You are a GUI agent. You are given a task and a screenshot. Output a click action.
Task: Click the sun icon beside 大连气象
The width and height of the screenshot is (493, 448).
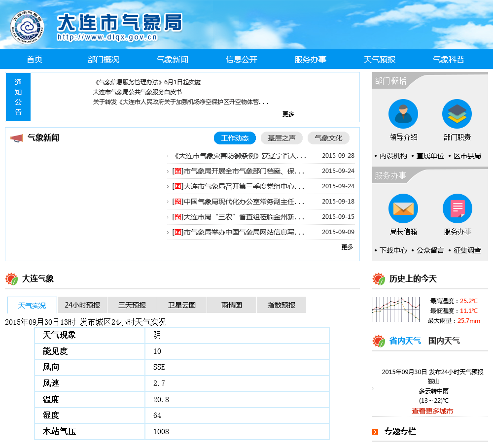[11, 279]
